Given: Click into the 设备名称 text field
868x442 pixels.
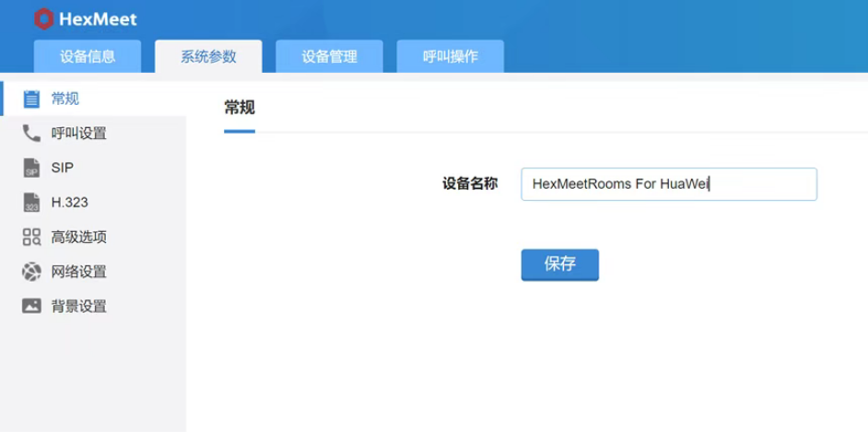Looking at the screenshot, I should pos(668,184).
